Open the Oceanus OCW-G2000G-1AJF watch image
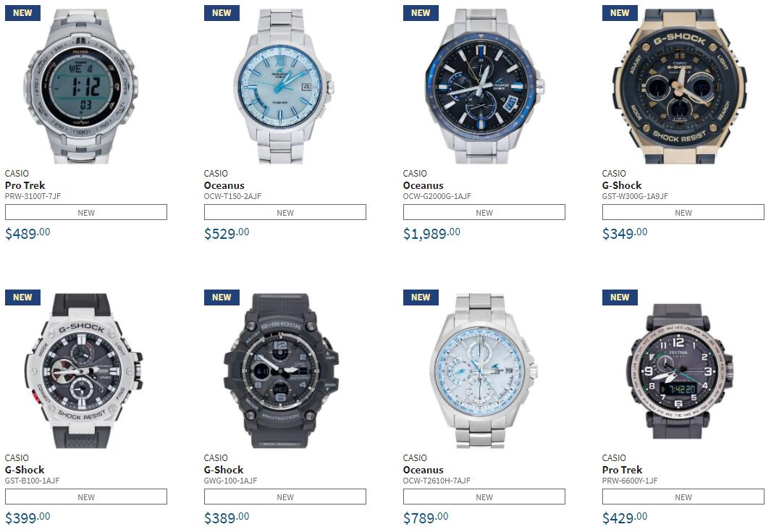771x532 pixels. (484, 85)
